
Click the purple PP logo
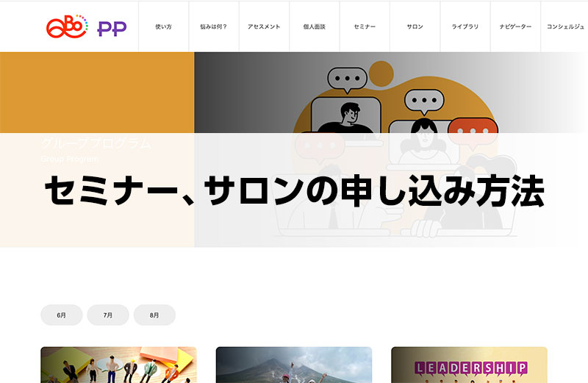click(112, 28)
